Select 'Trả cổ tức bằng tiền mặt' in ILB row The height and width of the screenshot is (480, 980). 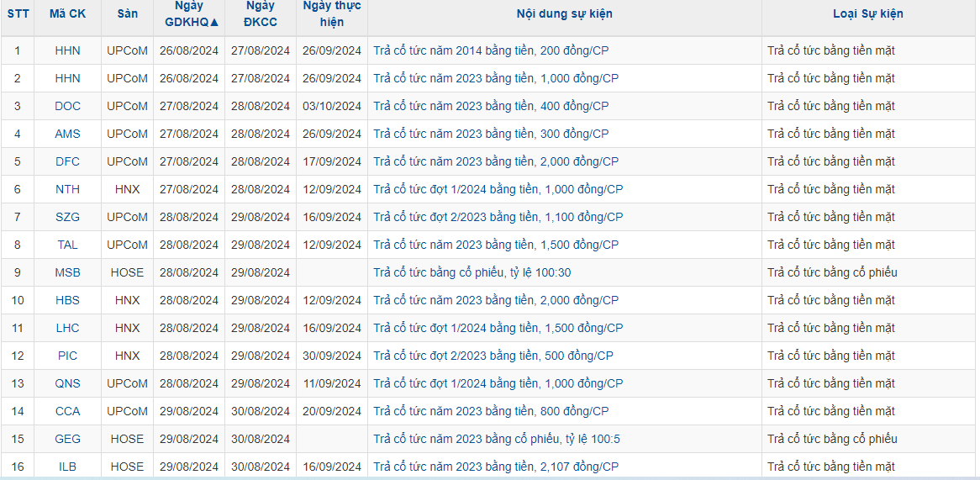coord(831,467)
